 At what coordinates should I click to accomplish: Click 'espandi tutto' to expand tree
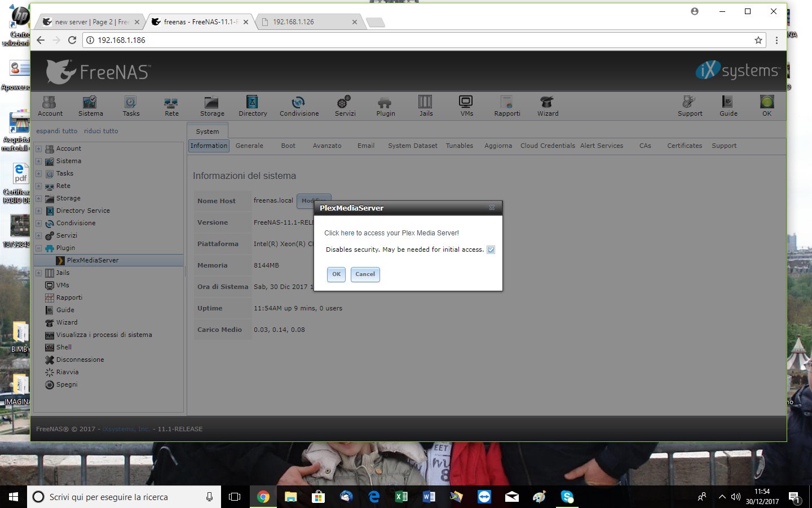pos(57,131)
